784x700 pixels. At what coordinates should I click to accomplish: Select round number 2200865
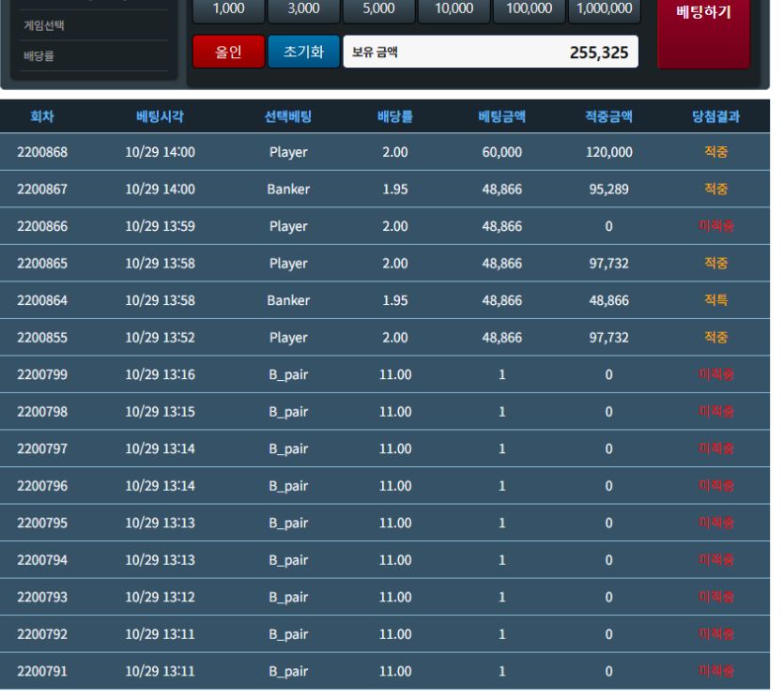[42, 264]
